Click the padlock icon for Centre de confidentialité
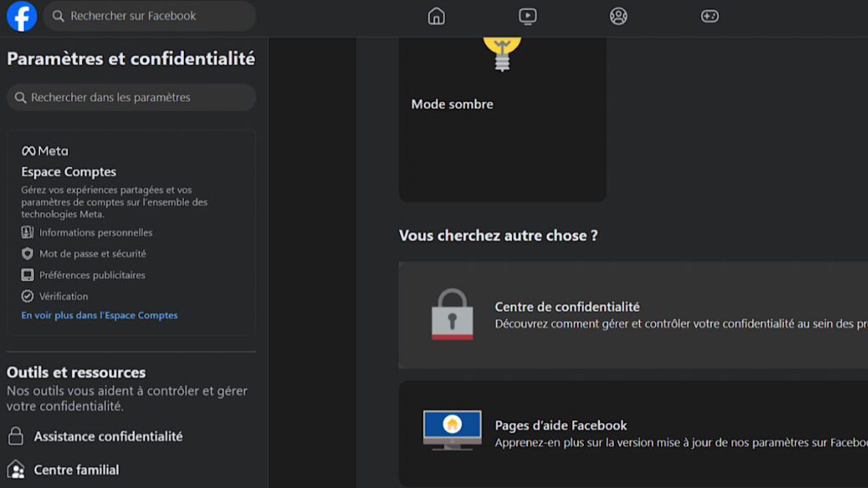The width and height of the screenshot is (868, 488). 452,314
